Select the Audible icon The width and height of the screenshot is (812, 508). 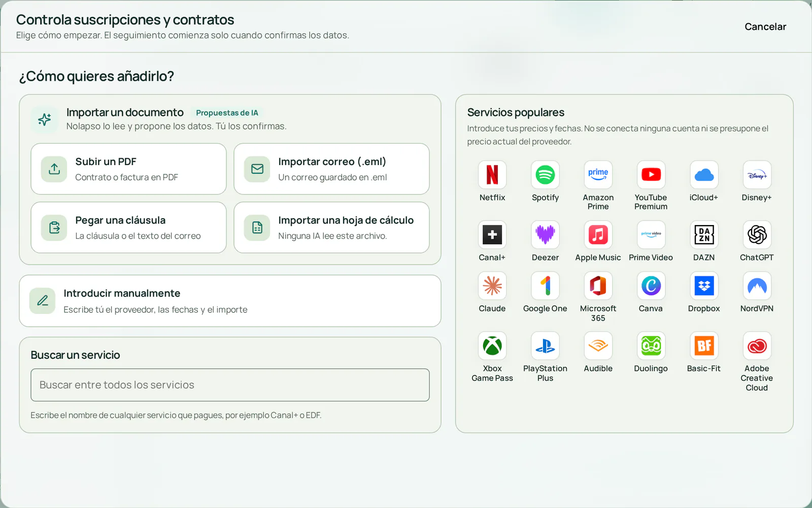click(598, 346)
